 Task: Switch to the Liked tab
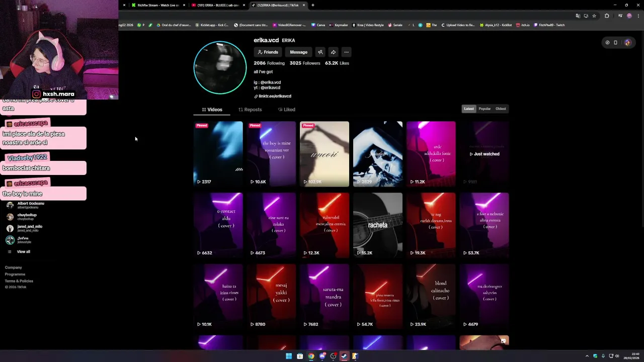(286, 110)
